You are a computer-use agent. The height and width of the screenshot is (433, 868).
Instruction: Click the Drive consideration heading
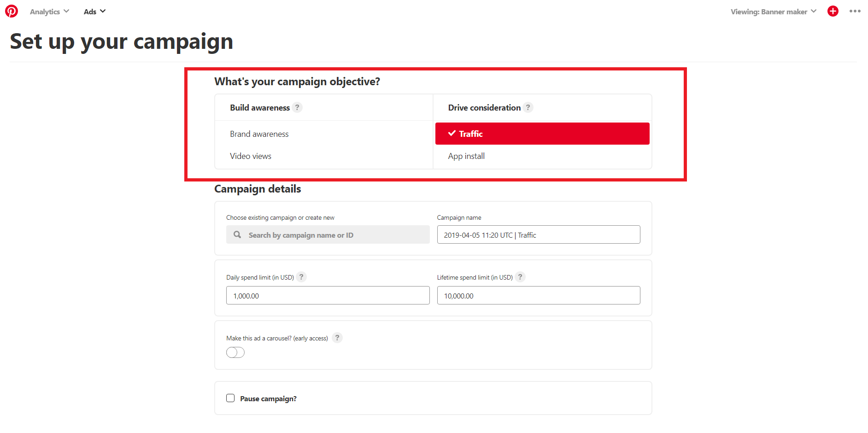(484, 107)
